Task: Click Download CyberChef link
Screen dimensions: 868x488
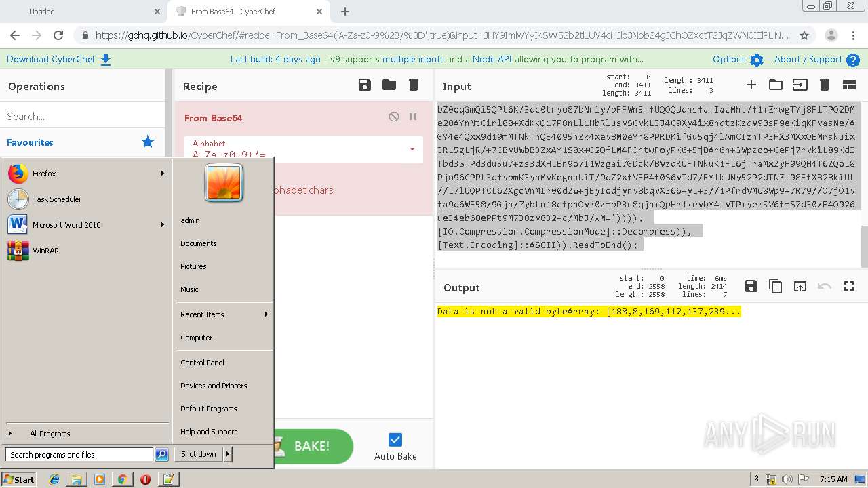Action: point(58,59)
